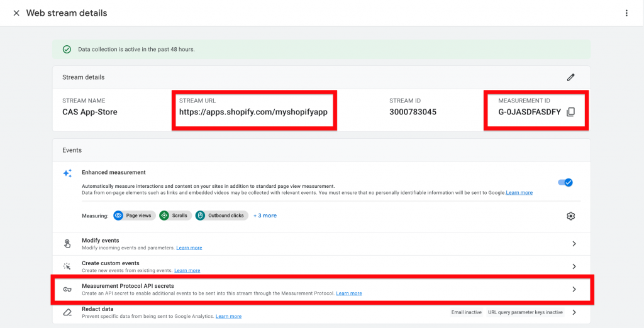Close the Web stream details panel
644x328 pixels.
click(16, 13)
